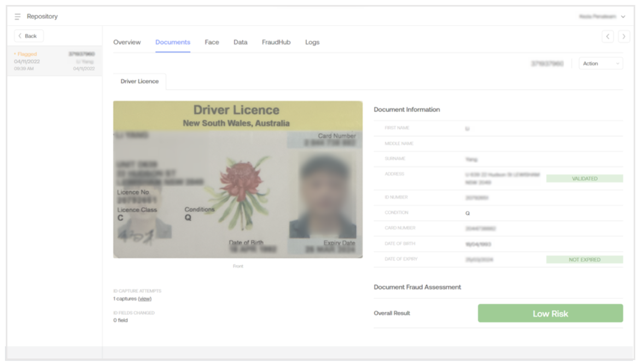Select the Documents tab
Screen dimensions: 641x364
click(x=172, y=42)
